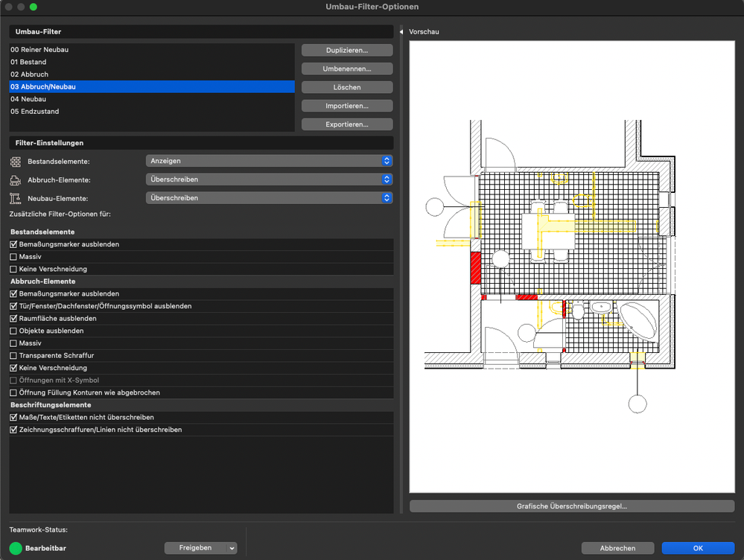The height and width of the screenshot is (560, 744).
Task: Click the Abbruch-Elemente demolition icon
Action: click(15, 180)
